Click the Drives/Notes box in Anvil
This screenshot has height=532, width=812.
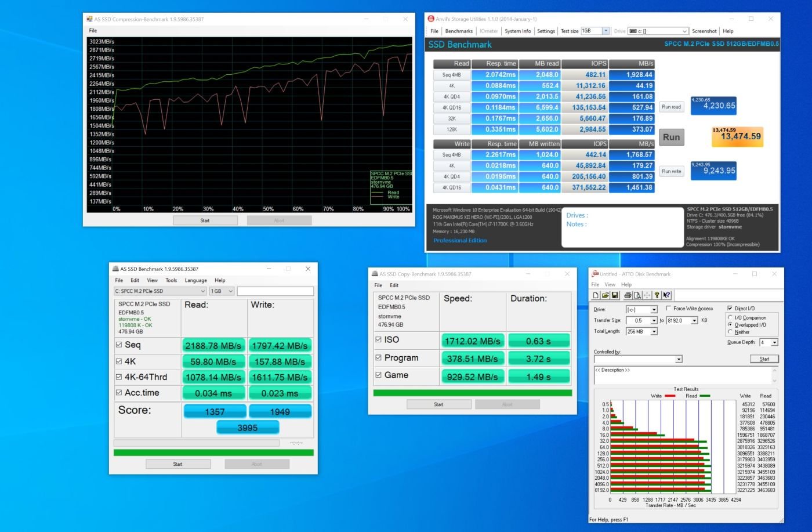(622, 227)
